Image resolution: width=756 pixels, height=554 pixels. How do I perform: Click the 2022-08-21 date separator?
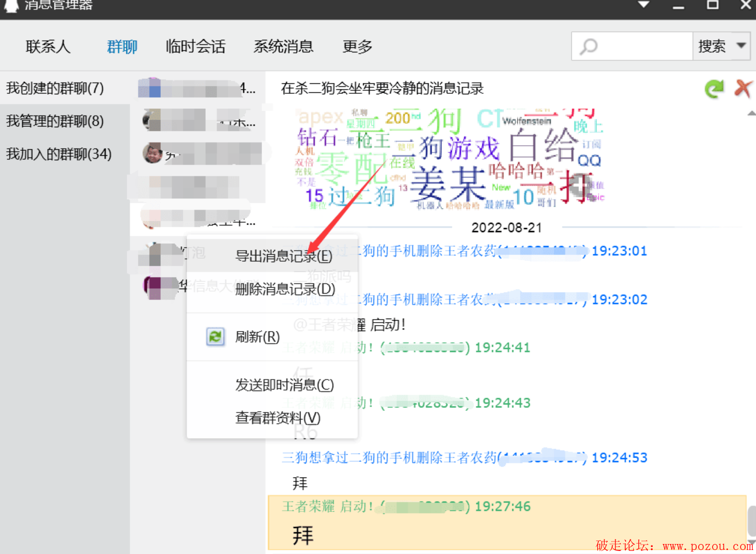tap(507, 227)
